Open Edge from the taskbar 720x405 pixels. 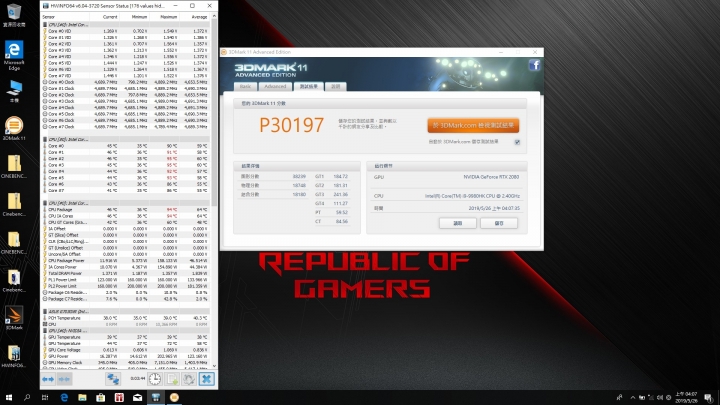(x=64, y=398)
